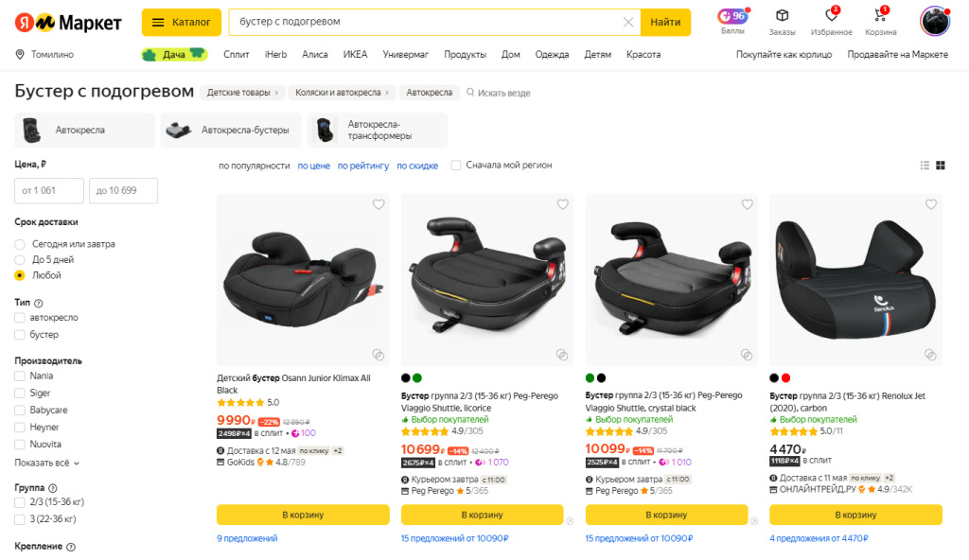The image size is (969, 560).
Task: Check the Nania manufacturer filter
Action: click(20, 376)
